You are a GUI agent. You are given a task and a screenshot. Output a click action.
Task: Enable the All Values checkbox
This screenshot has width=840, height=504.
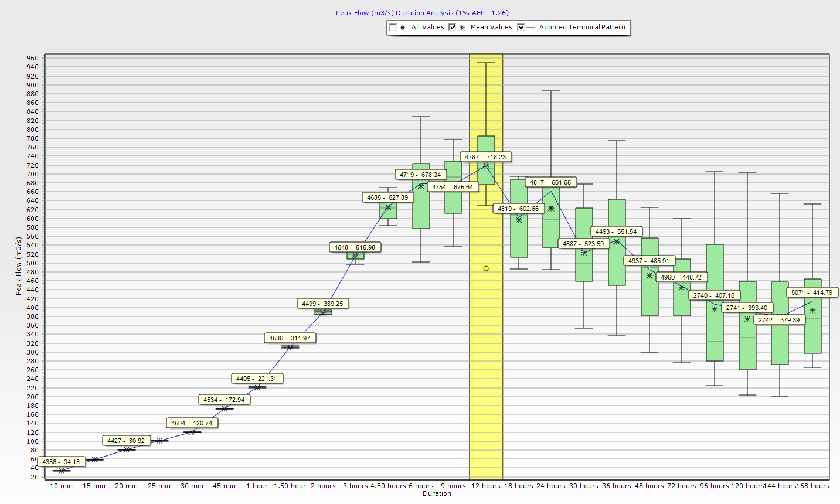click(x=393, y=27)
